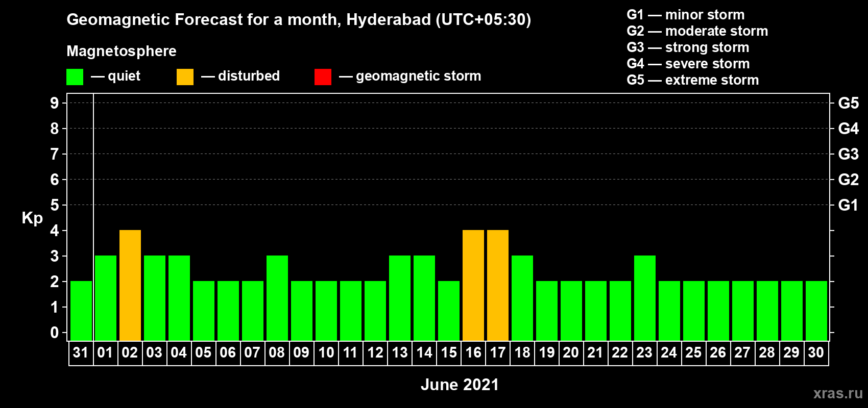This screenshot has width=868, height=408.
Task: Click the green bar for June 05
Action: tap(204, 311)
